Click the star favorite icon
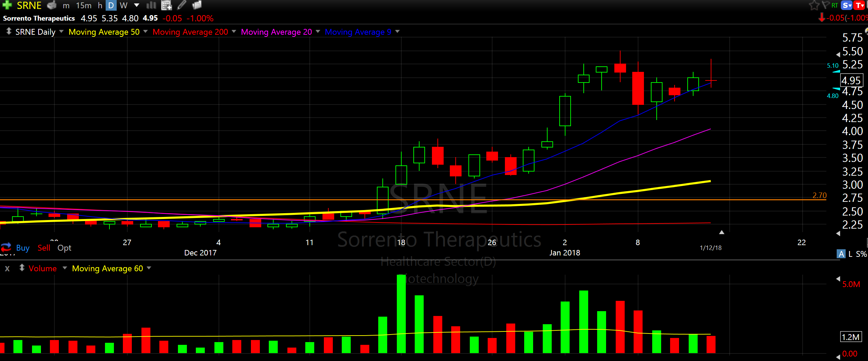868x361 pixels. click(814, 5)
